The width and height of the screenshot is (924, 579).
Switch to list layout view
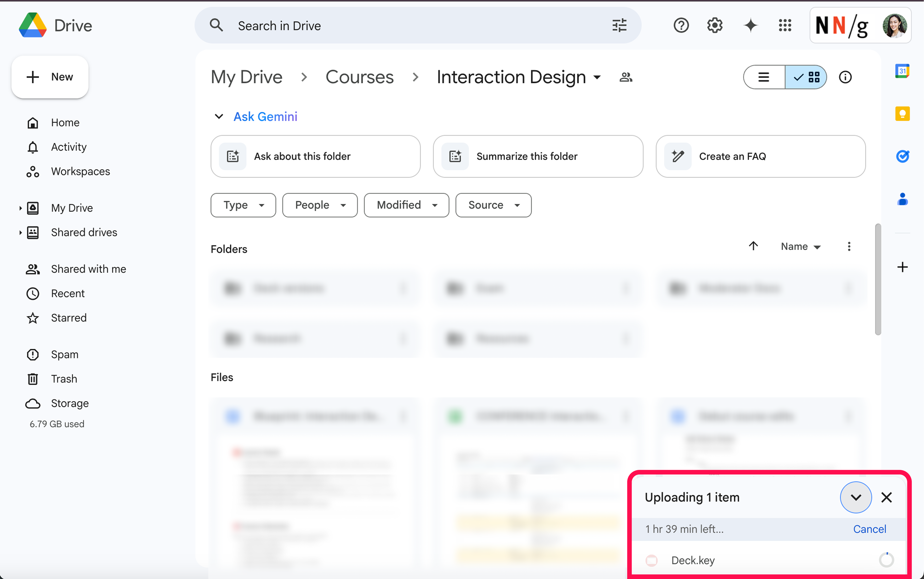tap(764, 77)
